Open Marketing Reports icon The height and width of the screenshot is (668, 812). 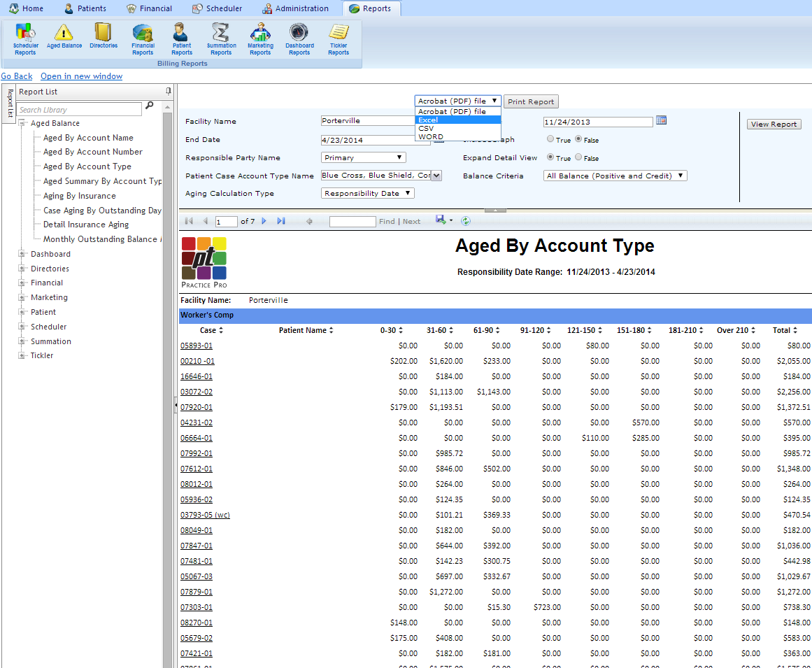260,33
